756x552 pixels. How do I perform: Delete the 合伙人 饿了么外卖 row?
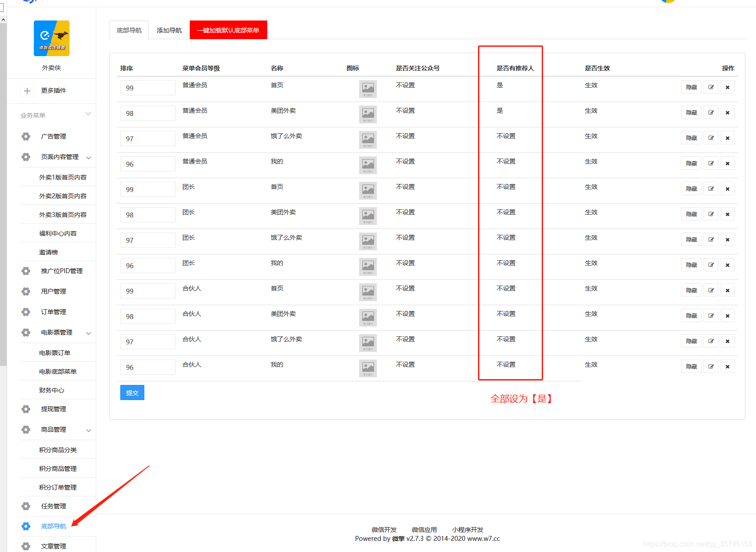(727, 341)
